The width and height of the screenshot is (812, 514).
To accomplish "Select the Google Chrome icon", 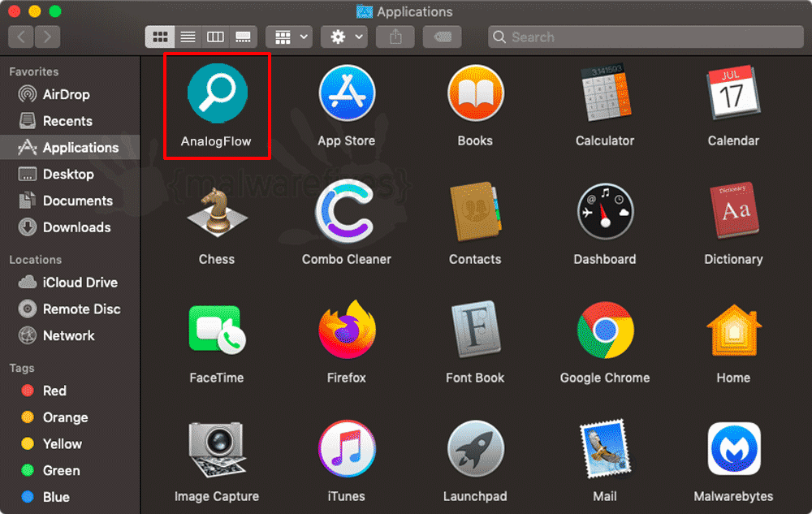I will click(x=604, y=330).
